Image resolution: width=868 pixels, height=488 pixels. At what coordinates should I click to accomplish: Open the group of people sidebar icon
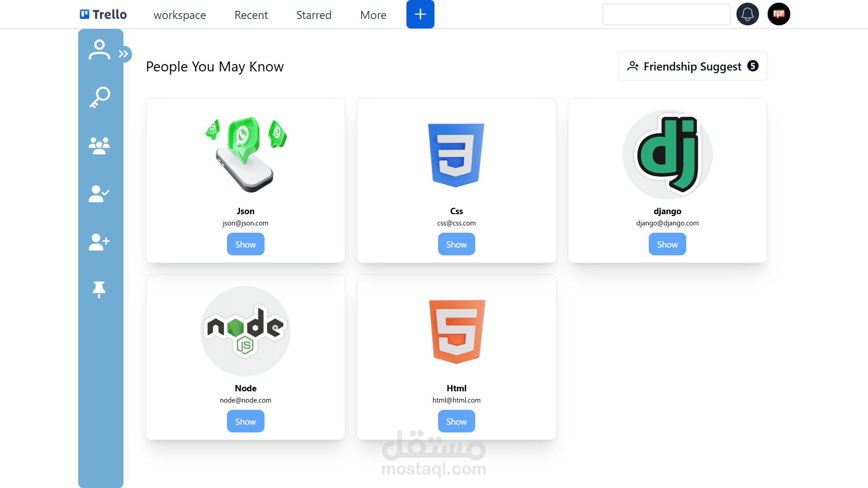(99, 145)
